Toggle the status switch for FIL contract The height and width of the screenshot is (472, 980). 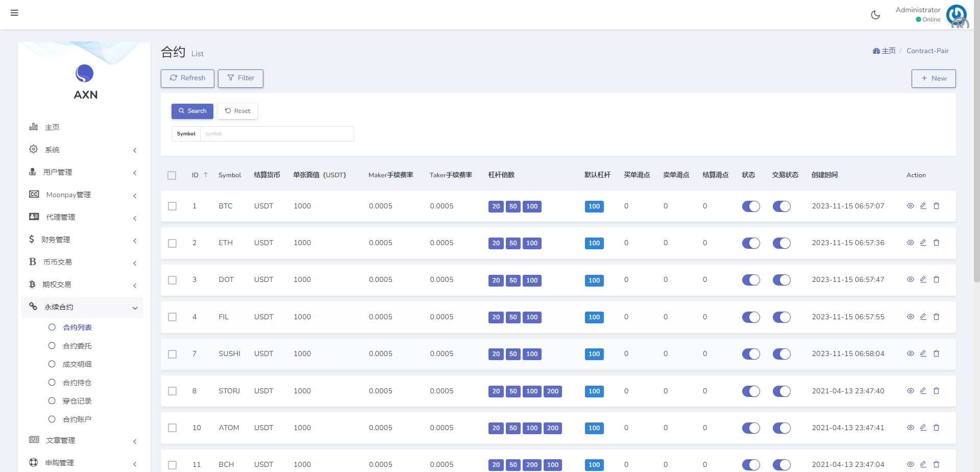750,317
